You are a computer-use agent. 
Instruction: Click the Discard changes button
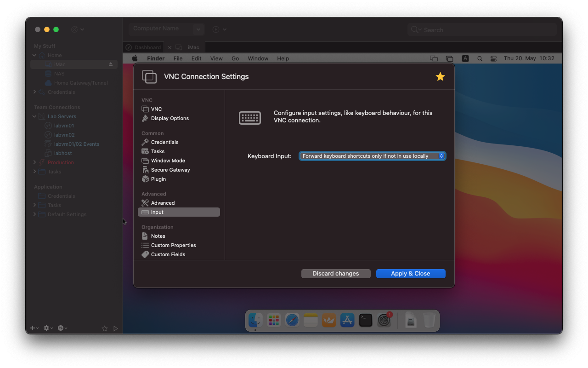[336, 273]
